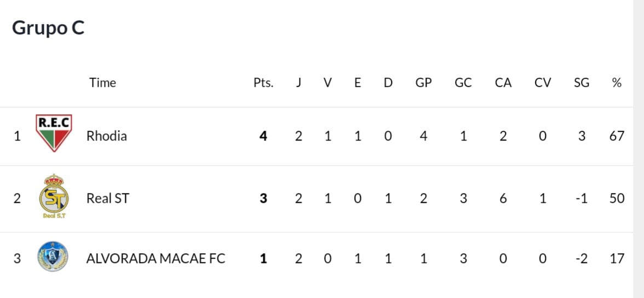Viewport: 644px width, 298px height.
Task: Click the Grupo C heading
Action: coord(48,27)
